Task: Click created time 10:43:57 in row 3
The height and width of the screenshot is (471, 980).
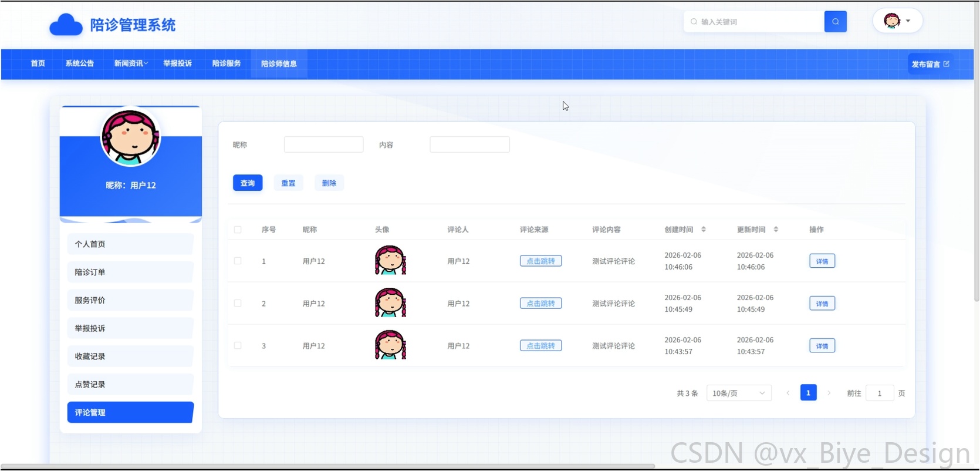Action: click(678, 352)
